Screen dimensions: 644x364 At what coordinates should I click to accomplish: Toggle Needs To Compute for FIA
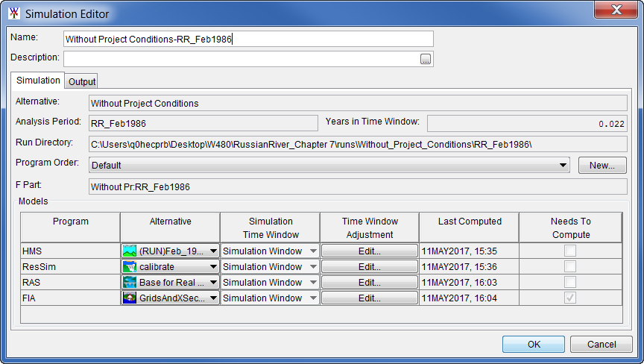pos(570,298)
